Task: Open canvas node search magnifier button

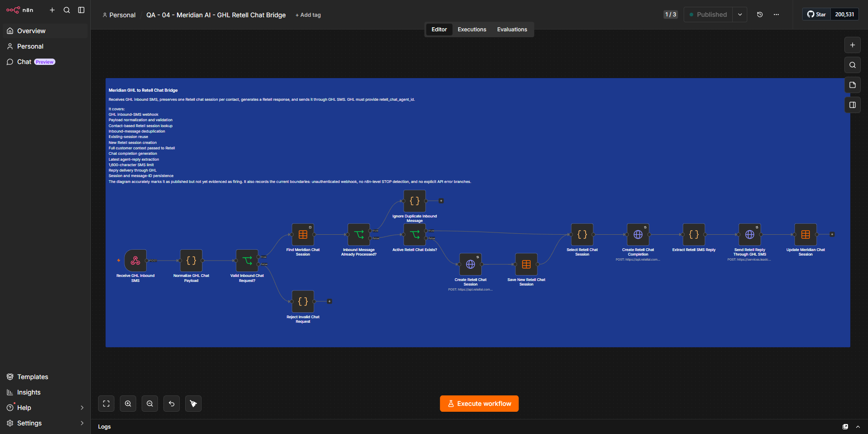Action: pos(853,65)
